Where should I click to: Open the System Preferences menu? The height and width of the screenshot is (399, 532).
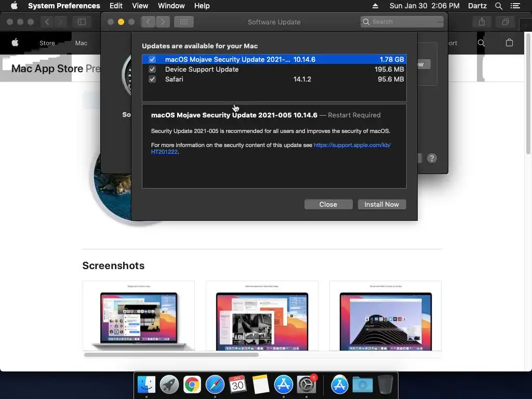click(x=64, y=6)
